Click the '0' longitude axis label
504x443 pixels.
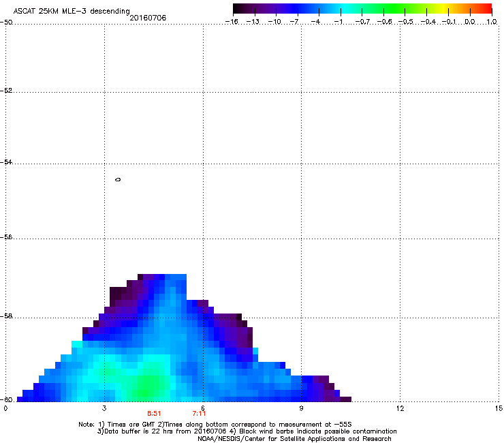coord(5,408)
